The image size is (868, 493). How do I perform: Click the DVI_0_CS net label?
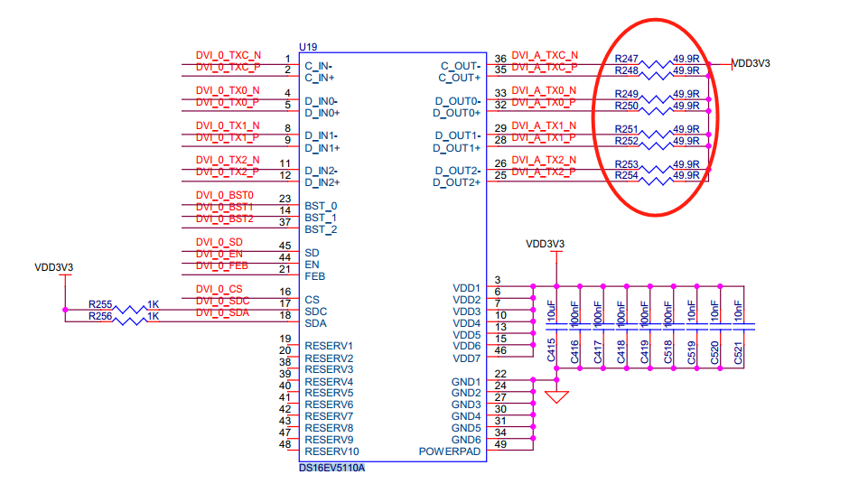219,289
